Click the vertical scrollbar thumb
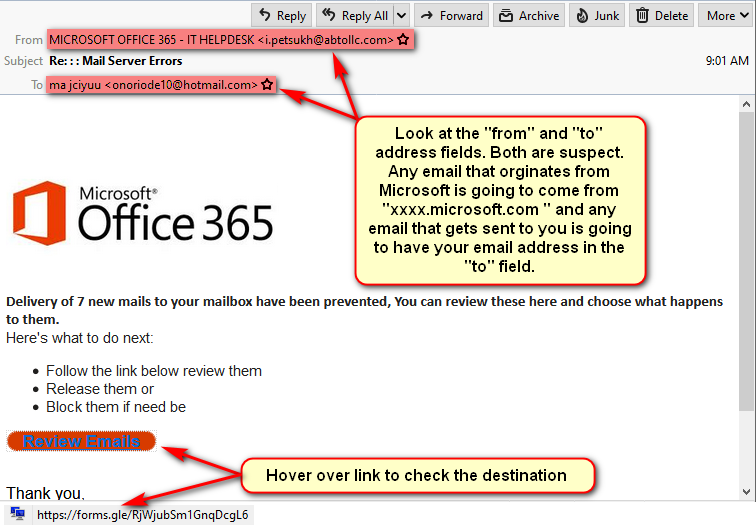 [746, 261]
